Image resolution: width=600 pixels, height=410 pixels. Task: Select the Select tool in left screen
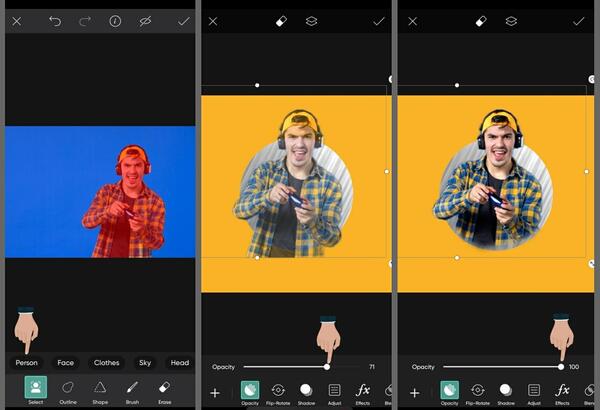pyautogui.click(x=36, y=390)
